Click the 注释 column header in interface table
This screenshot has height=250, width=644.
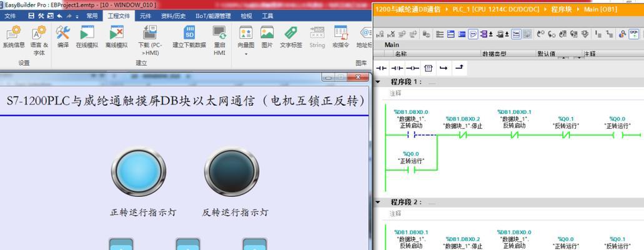(x=613, y=54)
